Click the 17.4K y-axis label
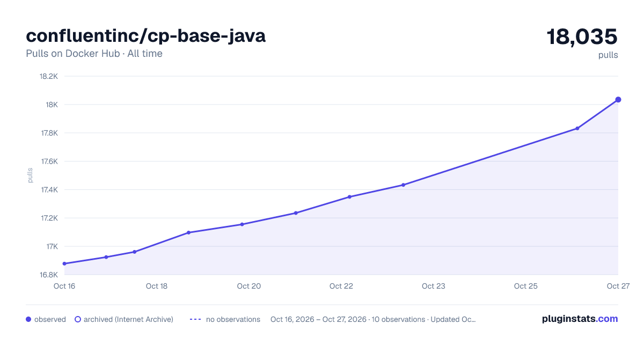The width and height of the screenshot is (644, 338). point(48,190)
